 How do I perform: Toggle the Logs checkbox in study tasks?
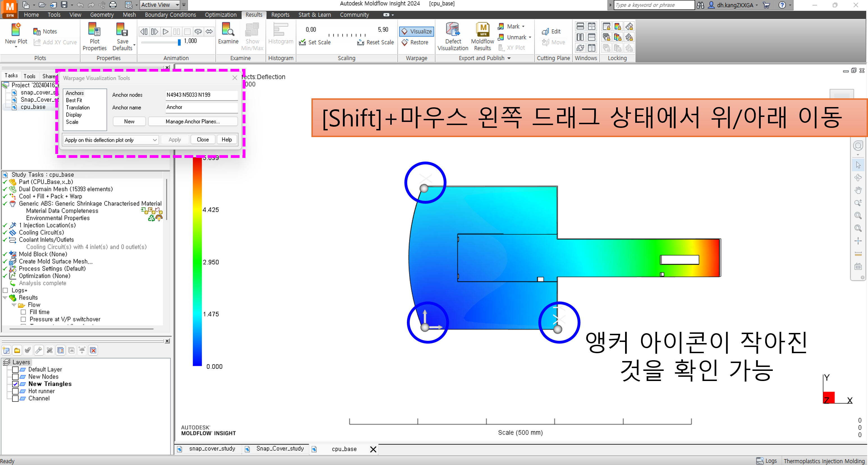pos(5,290)
